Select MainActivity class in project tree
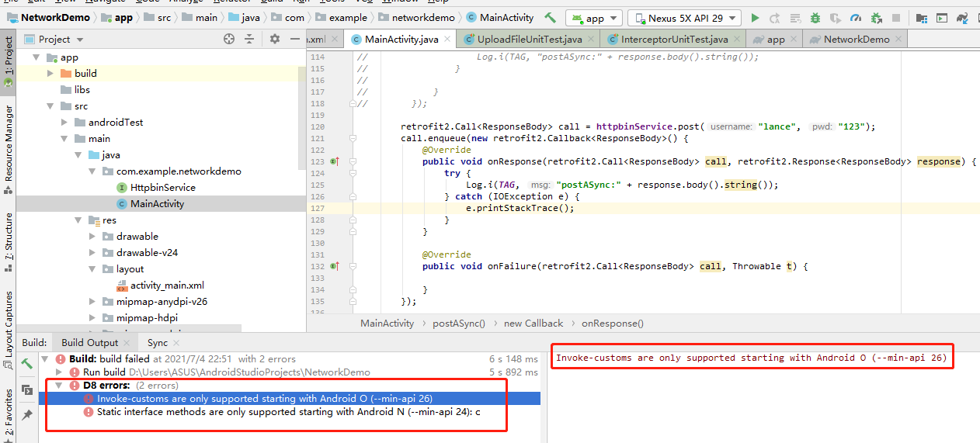Screen dimensions: 980x443 [157, 204]
